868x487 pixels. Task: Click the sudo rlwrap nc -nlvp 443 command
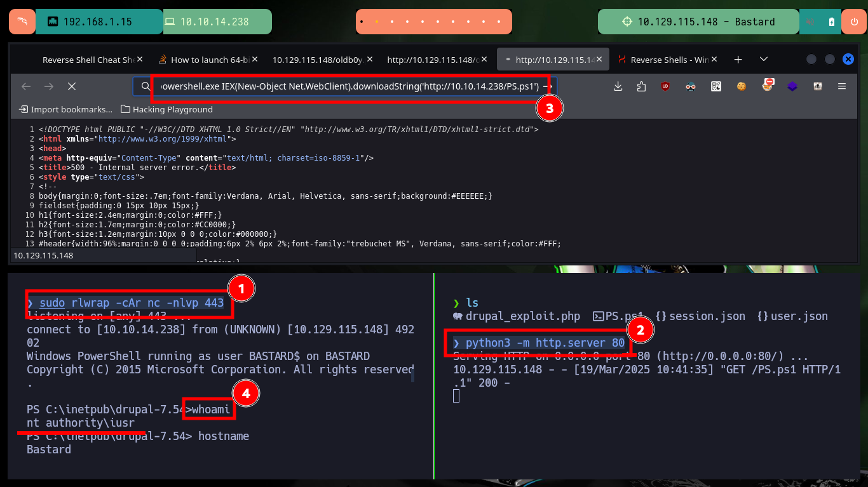pyautogui.click(x=132, y=303)
